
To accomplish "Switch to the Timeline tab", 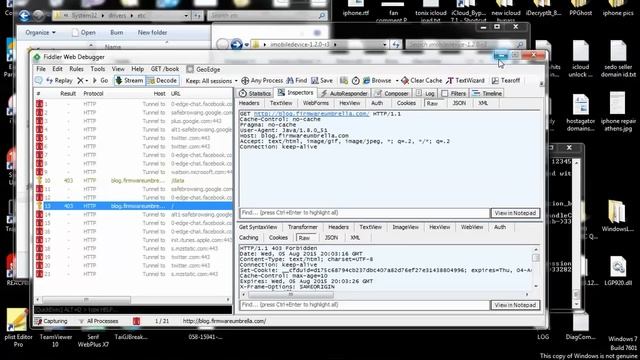I will coord(487,93).
